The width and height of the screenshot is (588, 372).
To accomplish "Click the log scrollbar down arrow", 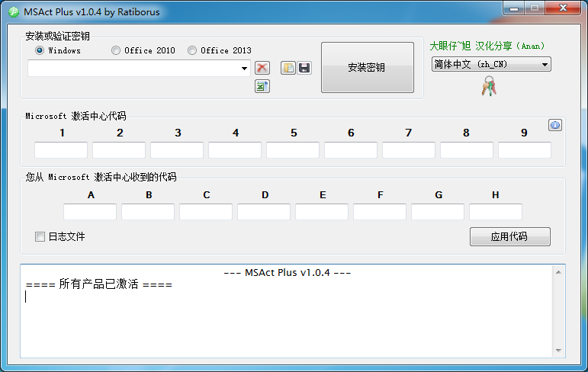I will 560,351.
